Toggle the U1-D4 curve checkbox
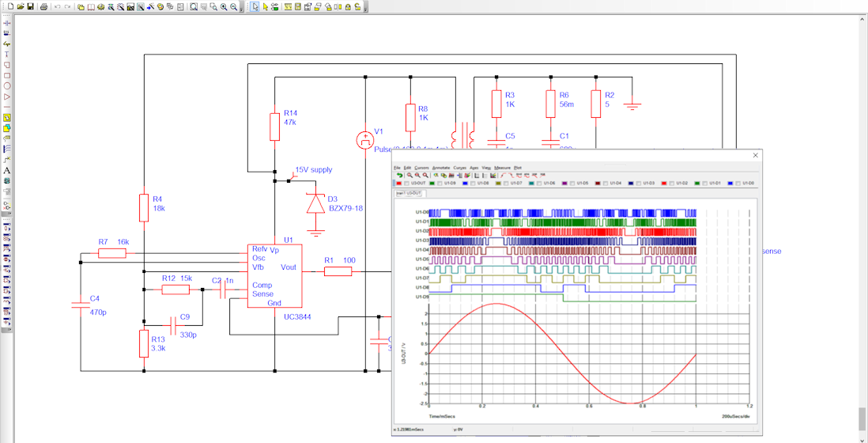868x443 pixels. tap(605, 184)
